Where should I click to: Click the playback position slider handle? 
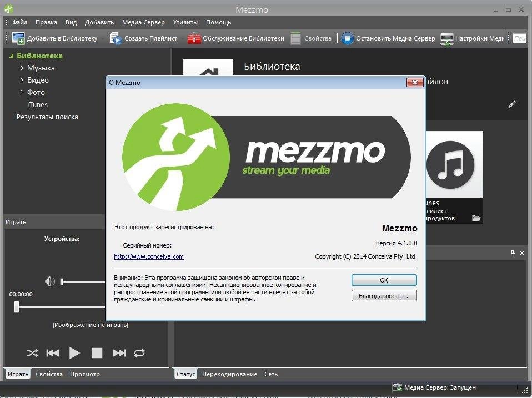pyautogui.click(x=17, y=307)
